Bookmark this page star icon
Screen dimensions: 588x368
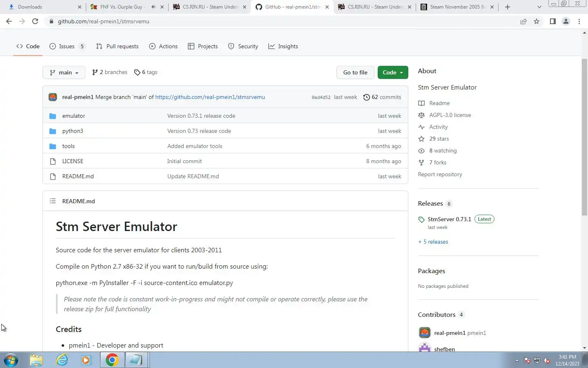tap(537, 21)
